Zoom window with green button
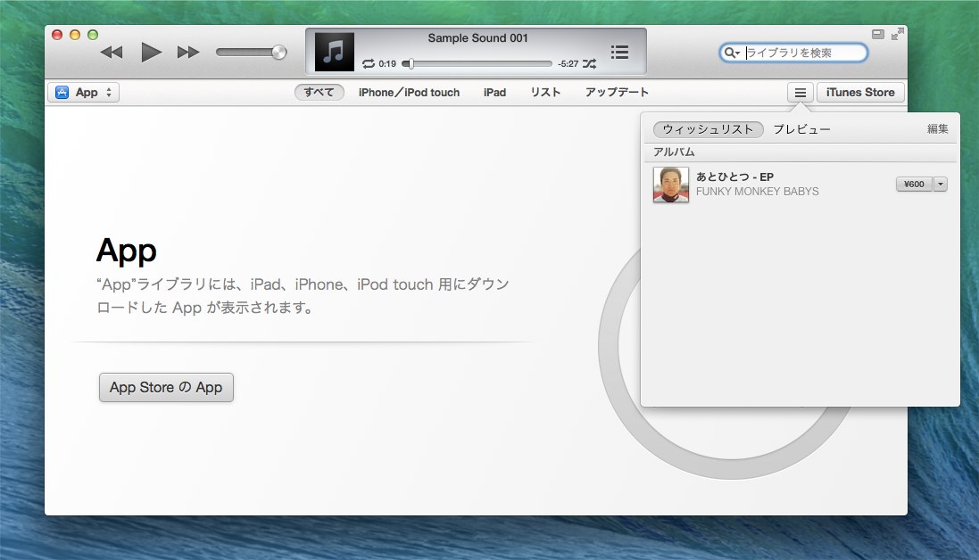 (x=93, y=35)
